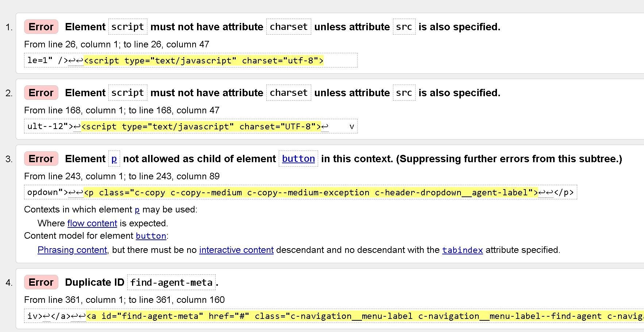This screenshot has height=332, width=644.
Task: Open the "flow content" link
Action: 92,223
